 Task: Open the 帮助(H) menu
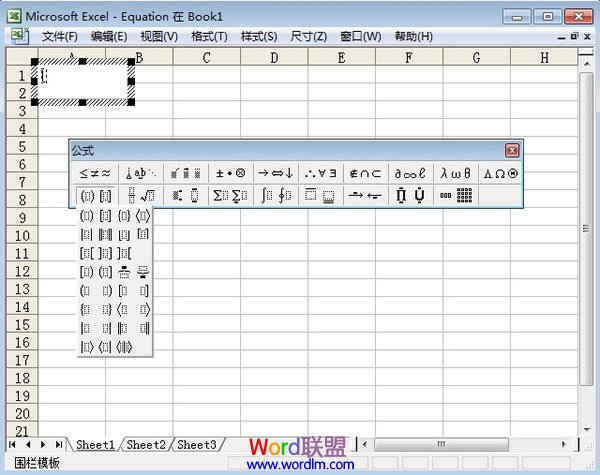(414, 37)
